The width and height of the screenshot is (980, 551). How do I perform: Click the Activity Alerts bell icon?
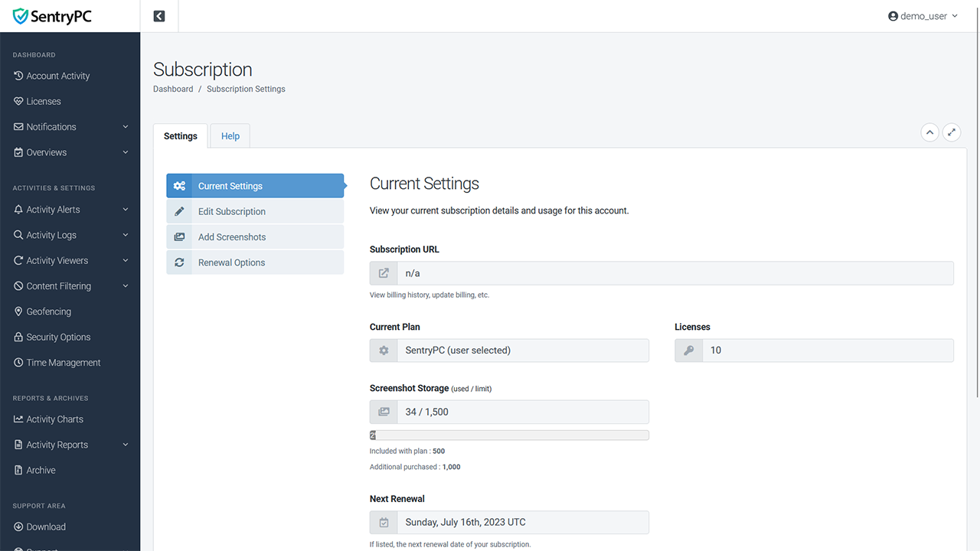(x=18, y=209)
